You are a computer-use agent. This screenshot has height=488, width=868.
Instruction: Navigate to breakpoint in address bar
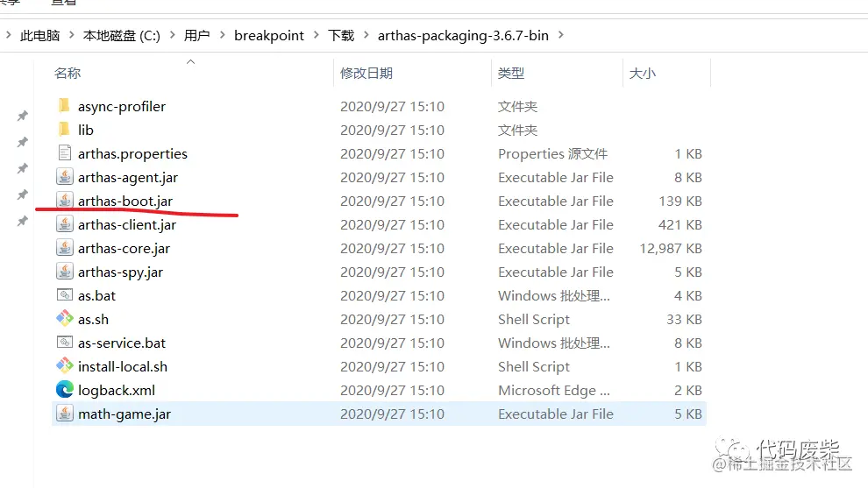(x=269, y=35)
